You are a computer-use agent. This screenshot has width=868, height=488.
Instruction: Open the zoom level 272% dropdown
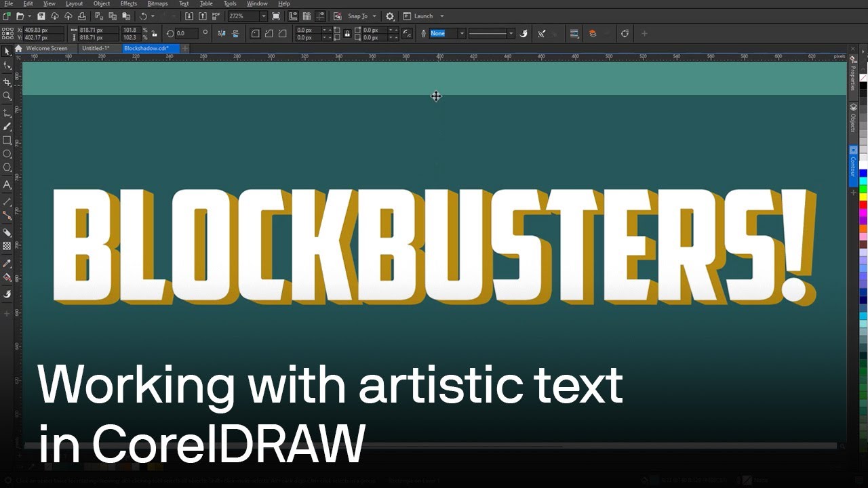coord(263,16)
